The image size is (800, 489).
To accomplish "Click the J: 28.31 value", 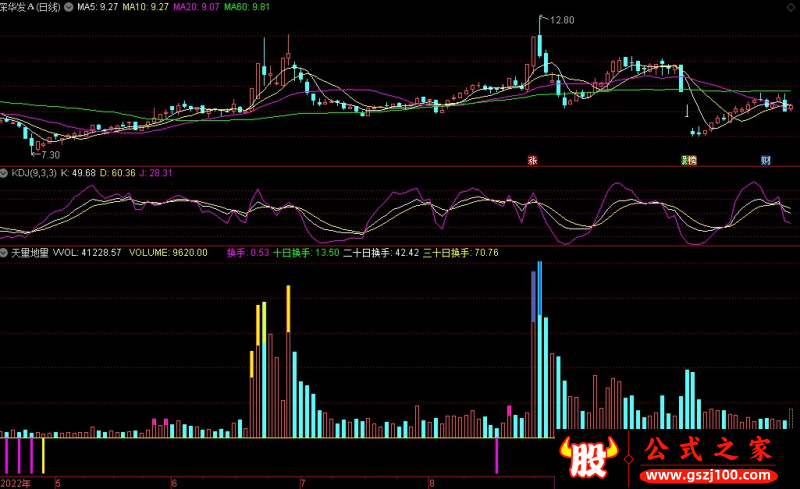I will 156,173.
